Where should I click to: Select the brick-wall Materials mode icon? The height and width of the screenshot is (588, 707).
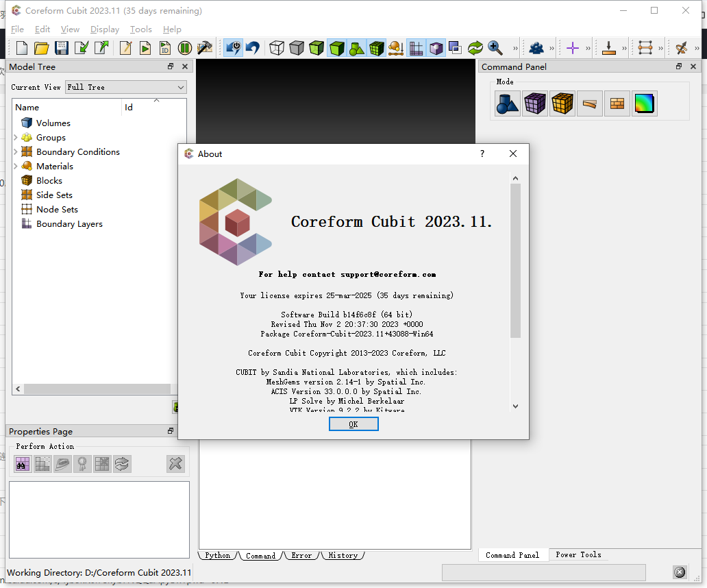(617, 103)
